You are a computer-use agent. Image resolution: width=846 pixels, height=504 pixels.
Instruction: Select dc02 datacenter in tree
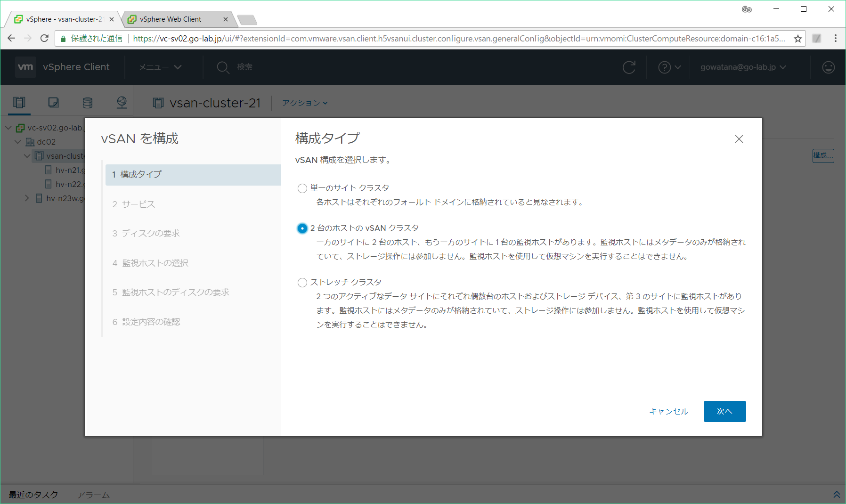[46, 142]
